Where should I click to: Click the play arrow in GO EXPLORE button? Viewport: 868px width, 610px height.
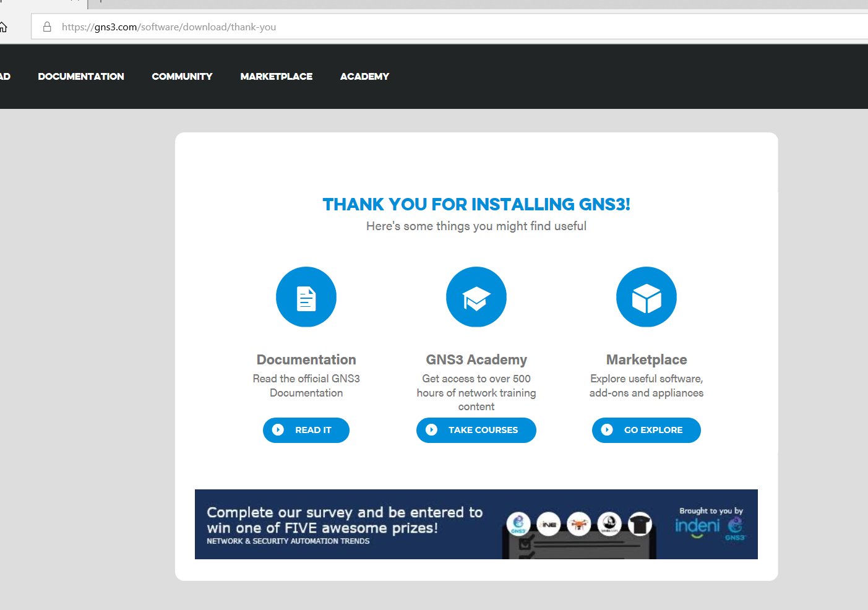pyautogui.click(x=607, y=430)
